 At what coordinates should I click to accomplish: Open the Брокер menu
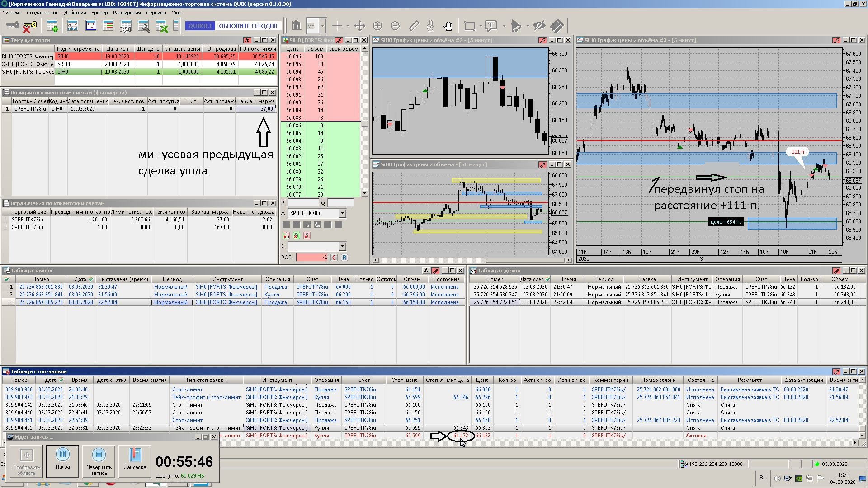[99, 13]
